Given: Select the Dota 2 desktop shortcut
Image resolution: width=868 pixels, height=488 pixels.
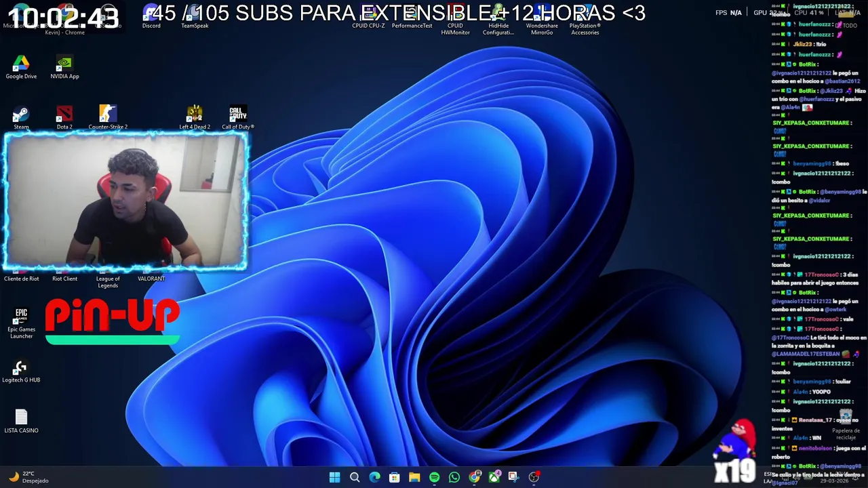Looking at the screenshot, I should [x=64, y=117].
